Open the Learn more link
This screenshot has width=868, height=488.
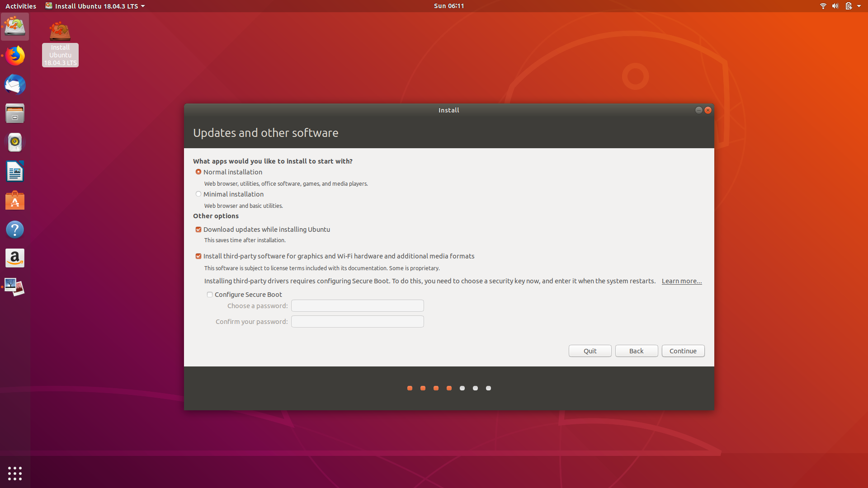pyautogui.click(x=681, y=281)
